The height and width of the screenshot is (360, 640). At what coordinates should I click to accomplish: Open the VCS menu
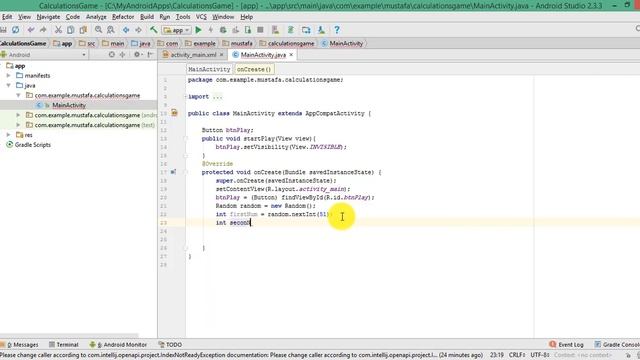pos(201,17)
